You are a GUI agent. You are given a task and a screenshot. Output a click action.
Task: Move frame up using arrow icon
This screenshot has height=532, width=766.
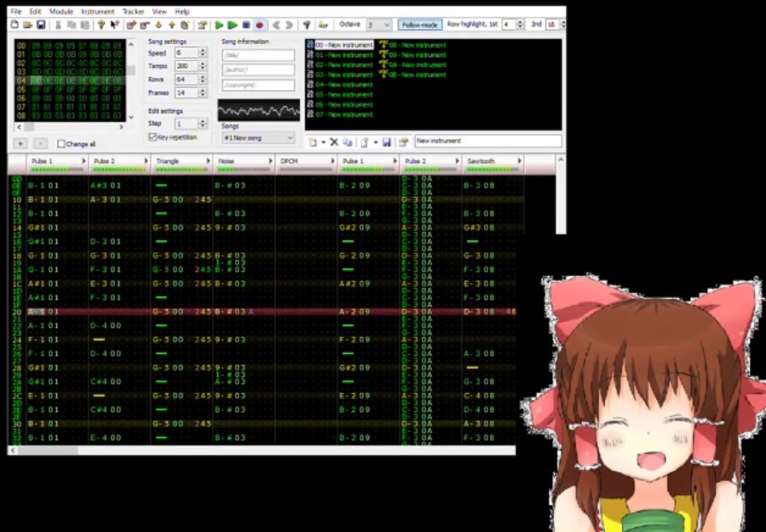[171, 25]
